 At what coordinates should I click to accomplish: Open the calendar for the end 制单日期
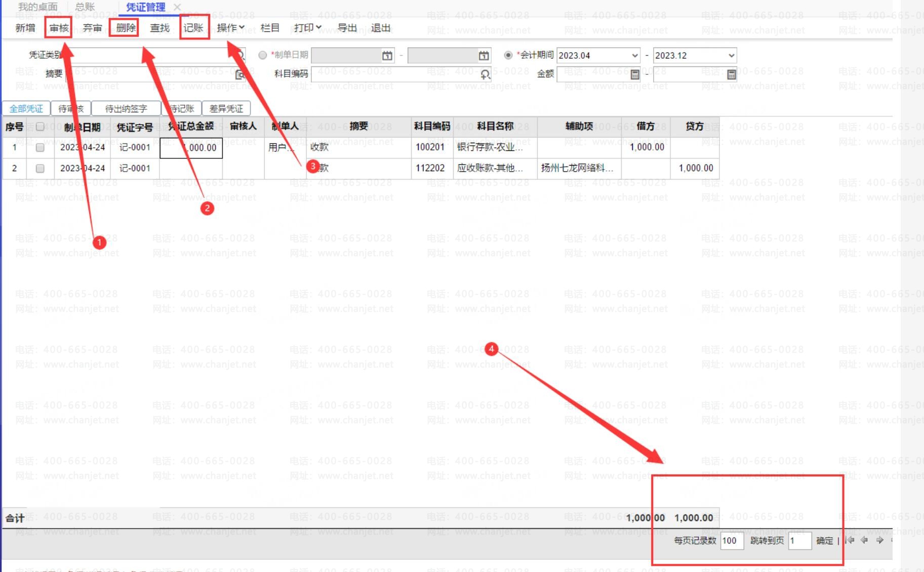tap(484, 55)
